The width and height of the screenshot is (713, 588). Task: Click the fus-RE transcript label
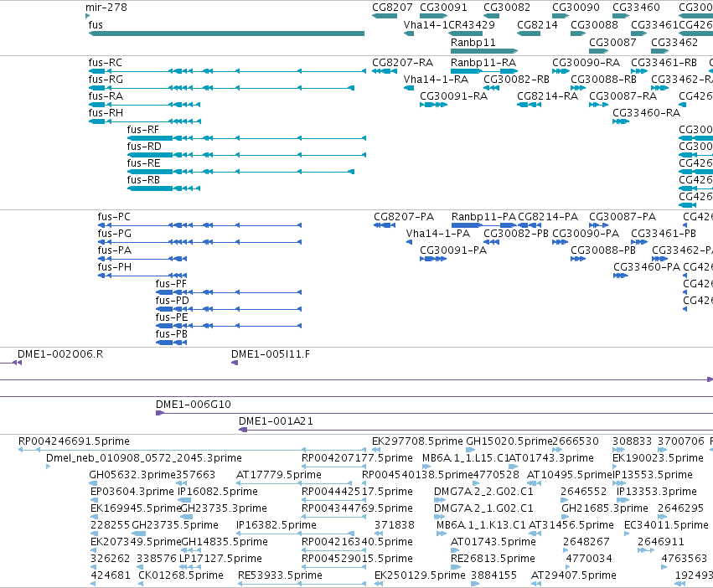pyautogui.click(x=144, y=162)
